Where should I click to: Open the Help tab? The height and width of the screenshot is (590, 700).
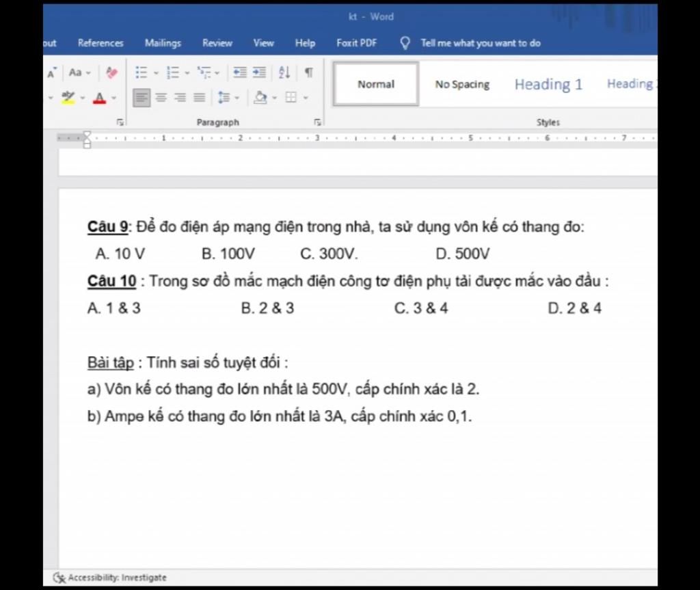click(x=306, y=43)
